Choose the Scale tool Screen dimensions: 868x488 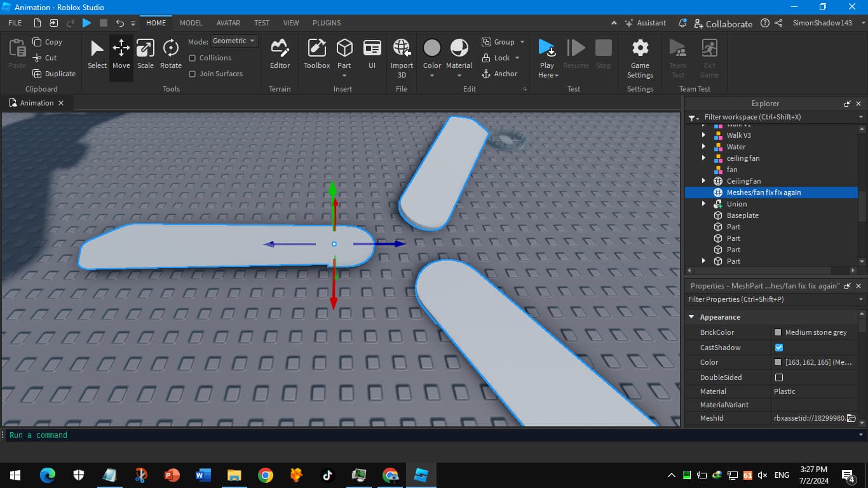(146, 55)
